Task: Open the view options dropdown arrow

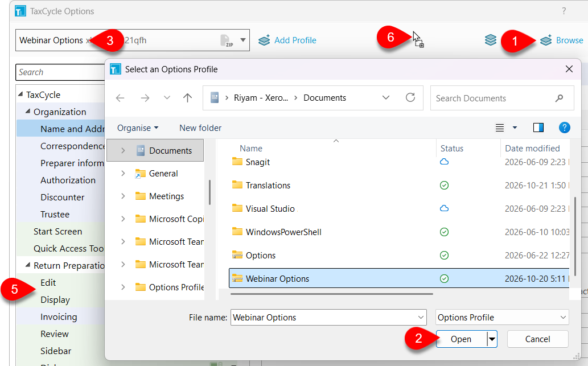Action: point(515,128)
